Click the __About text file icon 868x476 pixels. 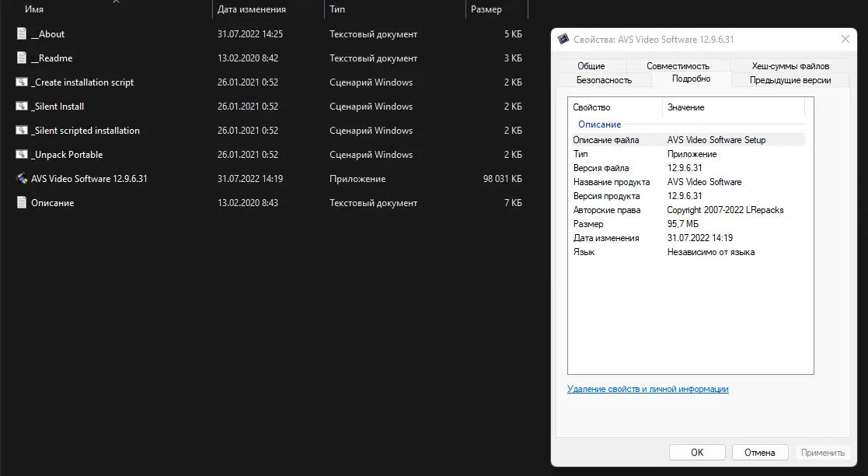(21, 33)
